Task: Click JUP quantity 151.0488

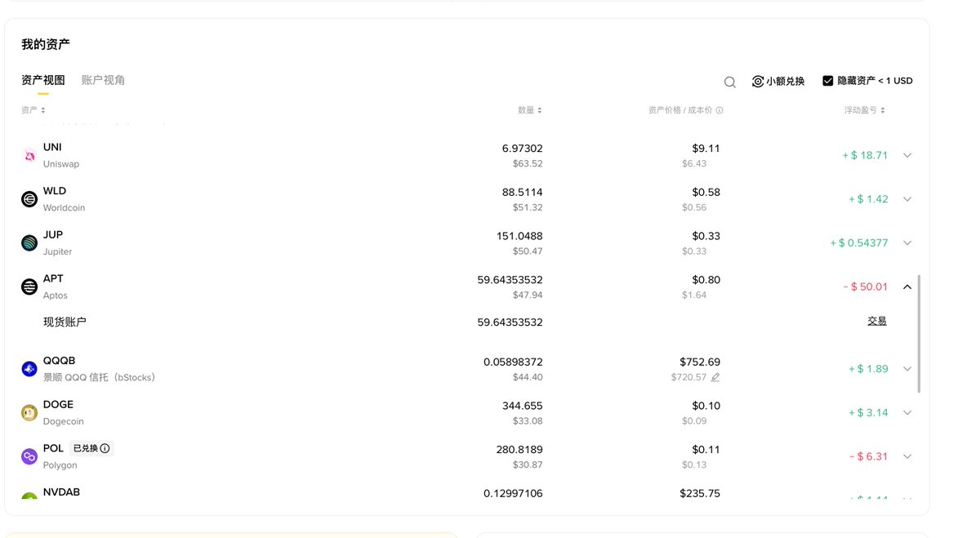Action: (519, 236)
